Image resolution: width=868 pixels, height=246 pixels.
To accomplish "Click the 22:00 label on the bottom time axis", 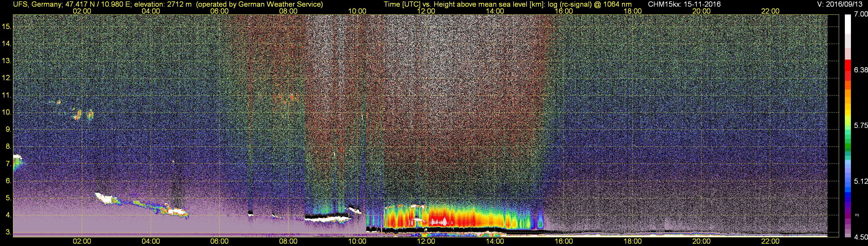I will (770, 241).
